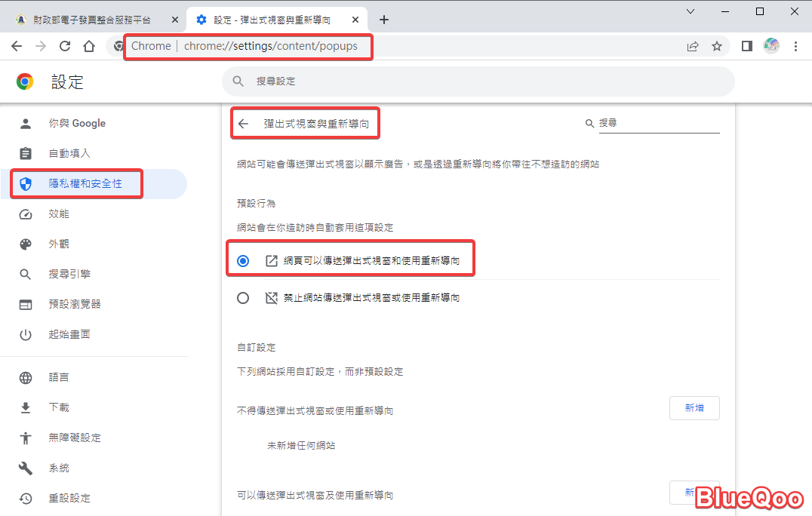Click the browser back arrow button
The image size is (812, 516).
click(17, 46)
